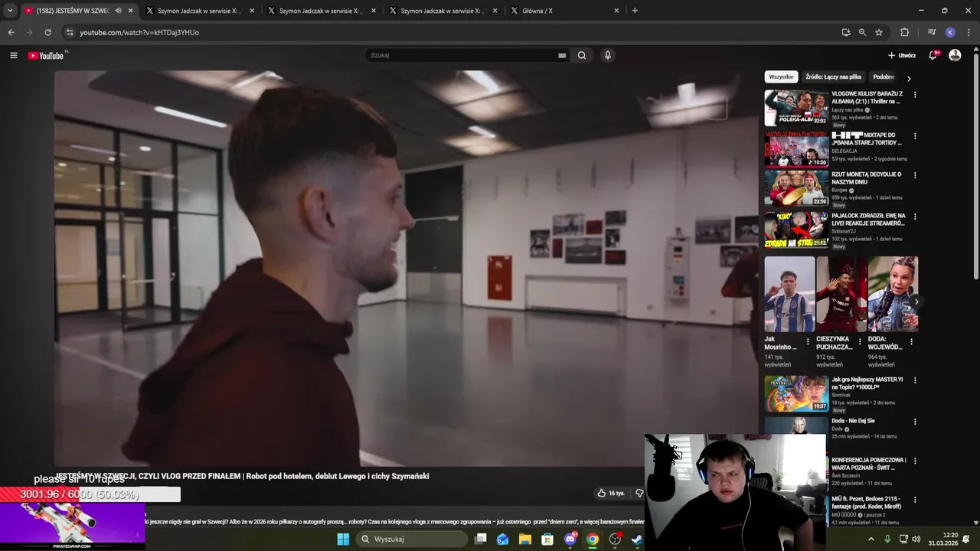The height and width of the screenshot is (551, 980).
Task: Open Chrome three-dot menu
Action: [969, 32]
